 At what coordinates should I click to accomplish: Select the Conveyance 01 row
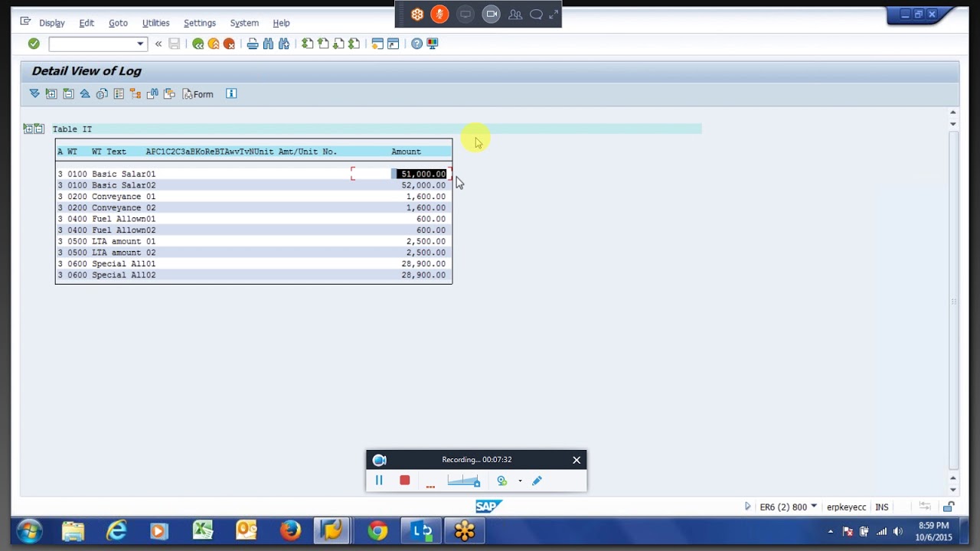[x=253, y=196]
